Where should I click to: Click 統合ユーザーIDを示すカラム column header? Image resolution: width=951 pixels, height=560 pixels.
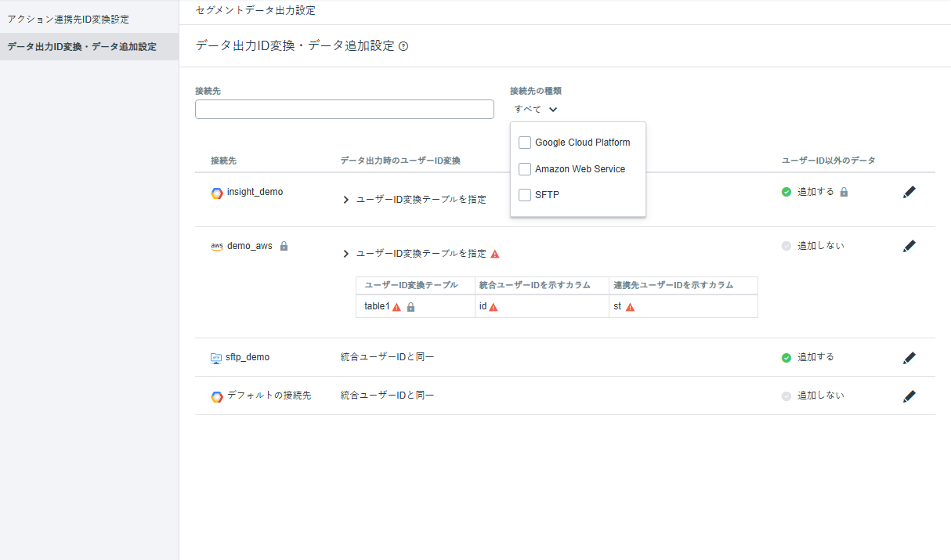(534, 285)
